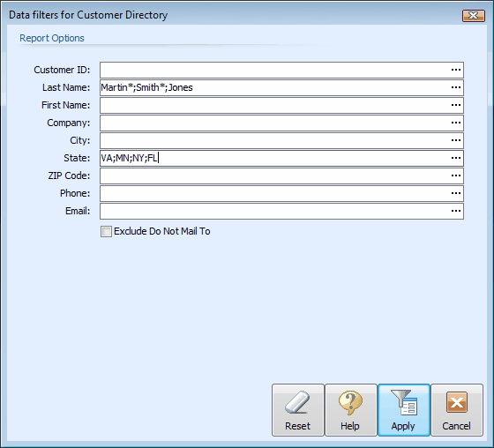Open Help with the question mark icon

click(351, 410)
